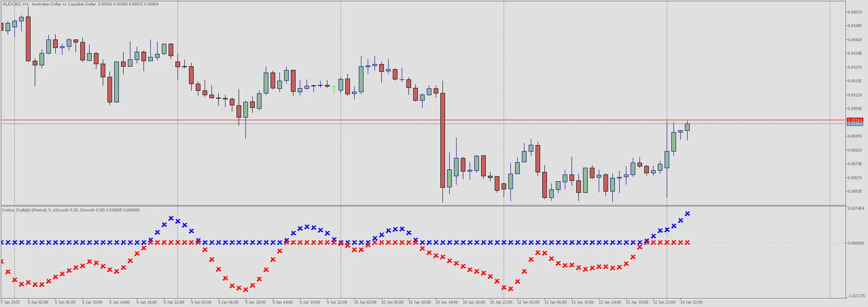Screen dimensions: 868x307
Task: Click the 10 Jan 14:00 time axis label
Action: (x=447, y=302)
